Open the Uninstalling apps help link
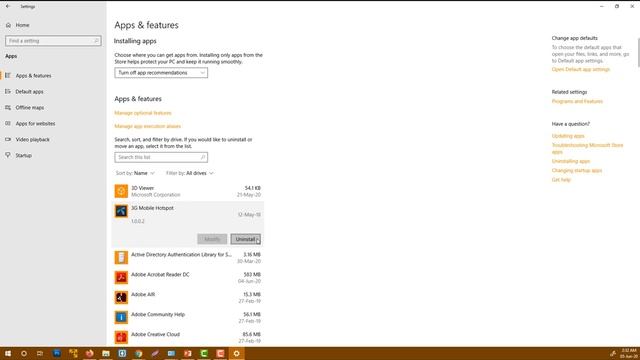 click(x=571, y=161)
